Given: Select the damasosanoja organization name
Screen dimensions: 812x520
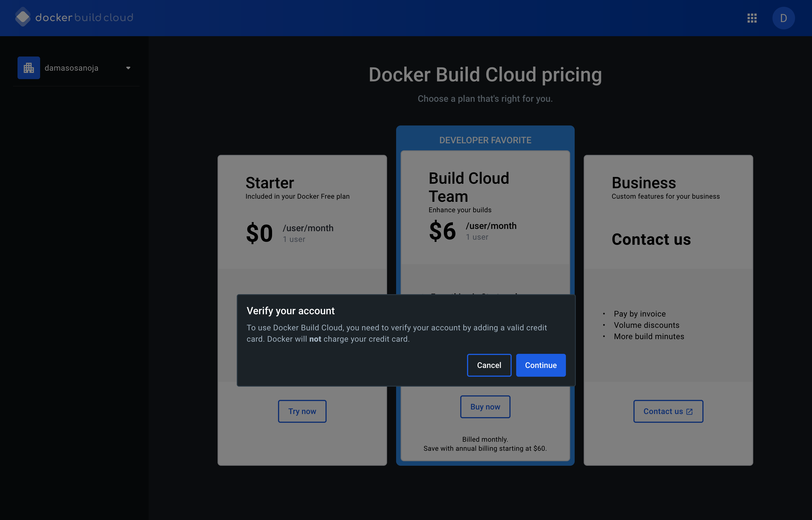Looking at the screenshot, I should [x=71, y=68].
